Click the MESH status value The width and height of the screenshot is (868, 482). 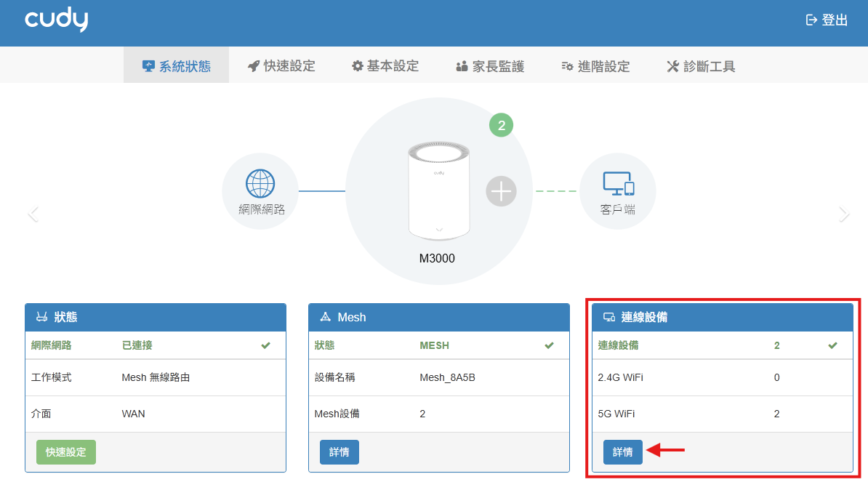coord(435,345)
